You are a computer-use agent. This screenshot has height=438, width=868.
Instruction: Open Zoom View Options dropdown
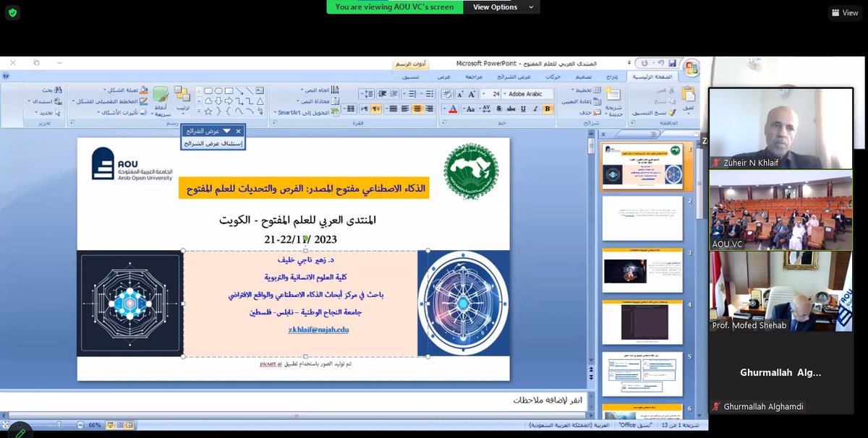pyautogui.click(x=503, y=7)
